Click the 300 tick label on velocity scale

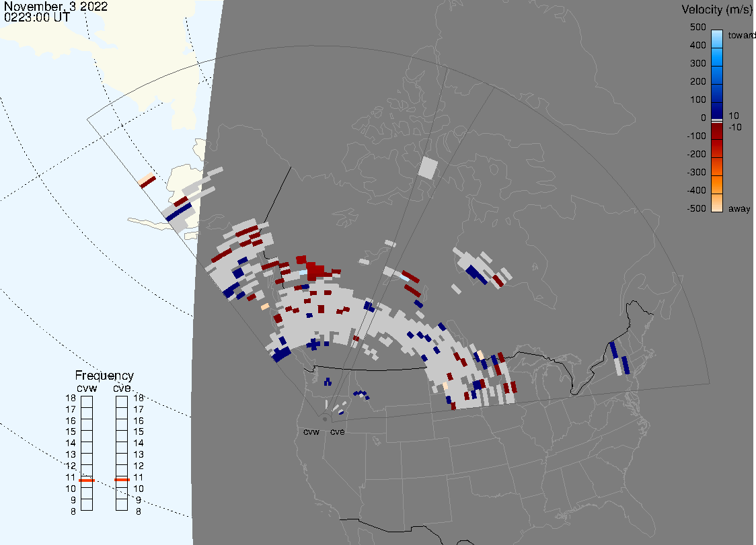point(697,64)
